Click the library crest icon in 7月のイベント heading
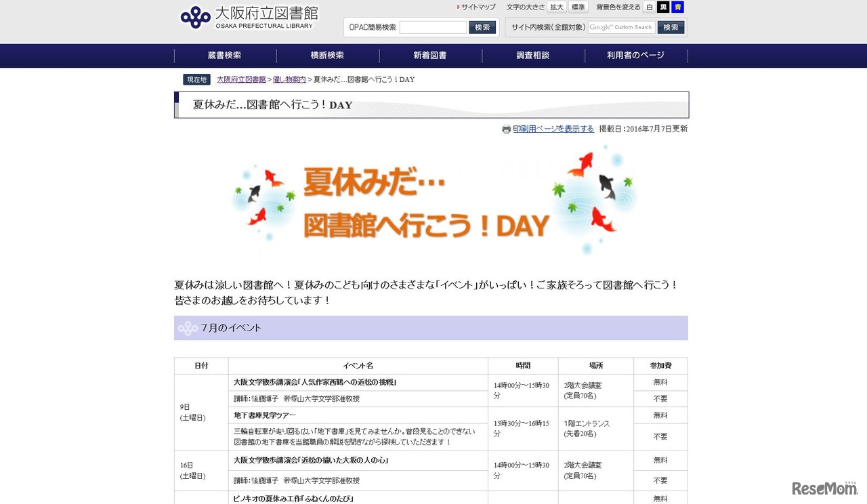This screenshot has width=867, height=504. (x=187, y=328)
